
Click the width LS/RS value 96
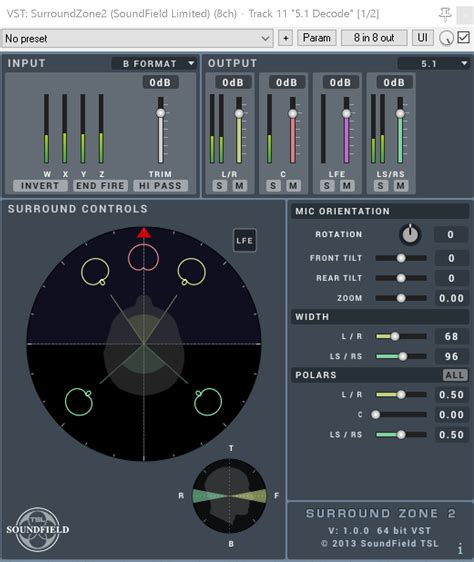click(451, 356)
